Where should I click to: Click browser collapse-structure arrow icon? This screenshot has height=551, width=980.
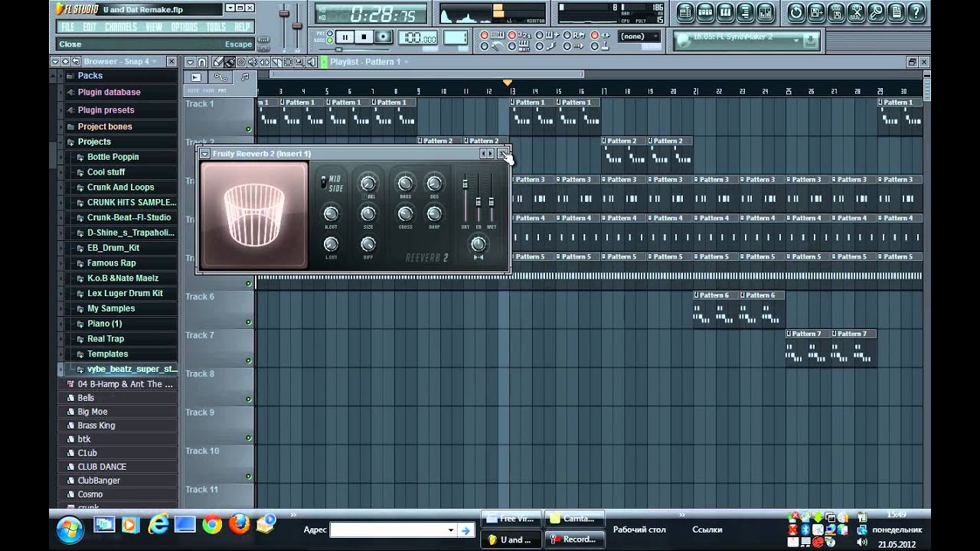tap(76, 61)
